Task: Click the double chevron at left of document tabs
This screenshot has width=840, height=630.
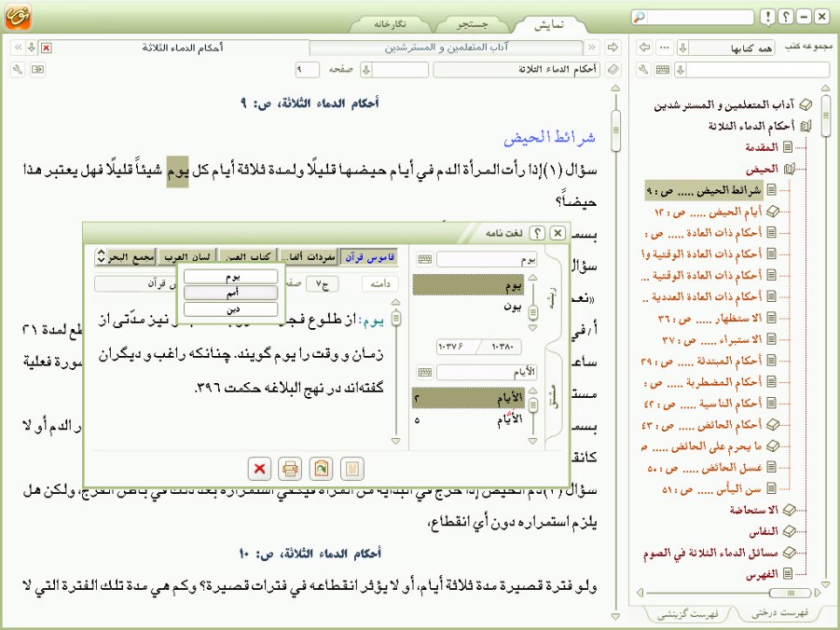Action: tap(19, 48)
